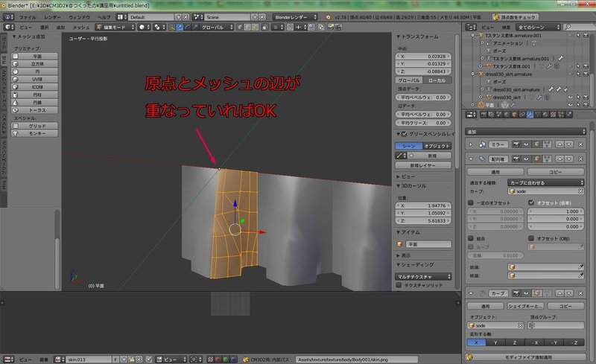Enable the 結合 checkbox
596x364 pixels.
click(471, 238)
